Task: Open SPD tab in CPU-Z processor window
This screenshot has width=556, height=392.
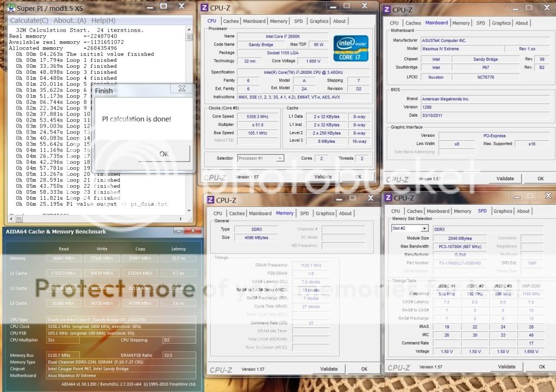Action: click(x=298, y=21)
